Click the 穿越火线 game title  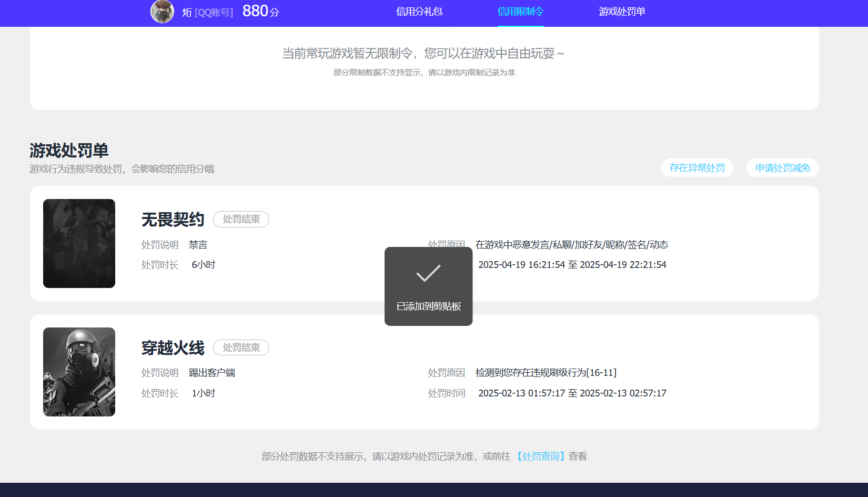click(173, 348)
